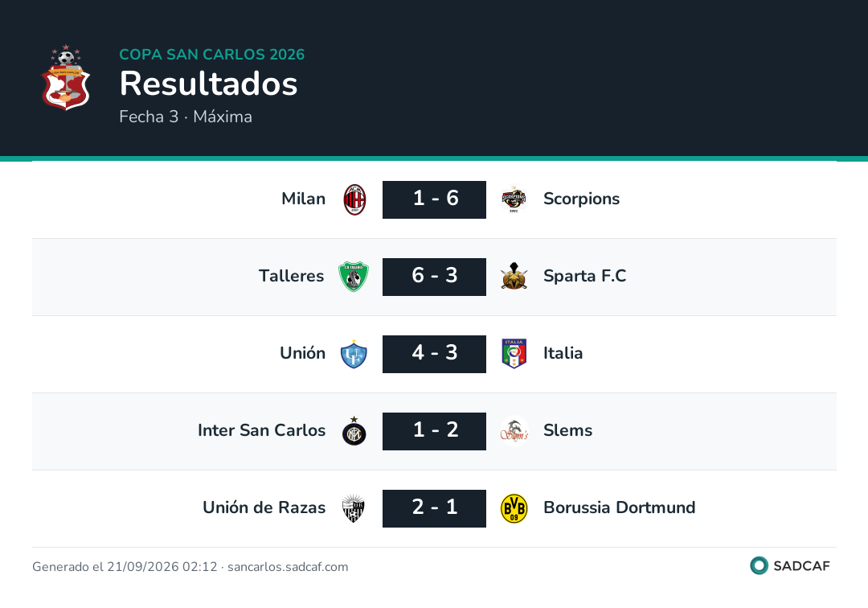The width and height of the screenshot is (868, 608).
Task: Select the Inter San Carlos crest
Action: click(x=354, y=431)
